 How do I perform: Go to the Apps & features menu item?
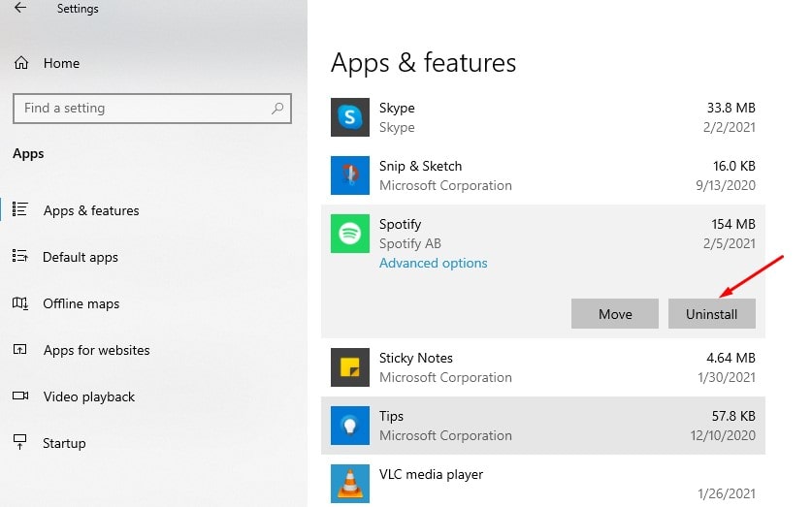click(91, 210)
